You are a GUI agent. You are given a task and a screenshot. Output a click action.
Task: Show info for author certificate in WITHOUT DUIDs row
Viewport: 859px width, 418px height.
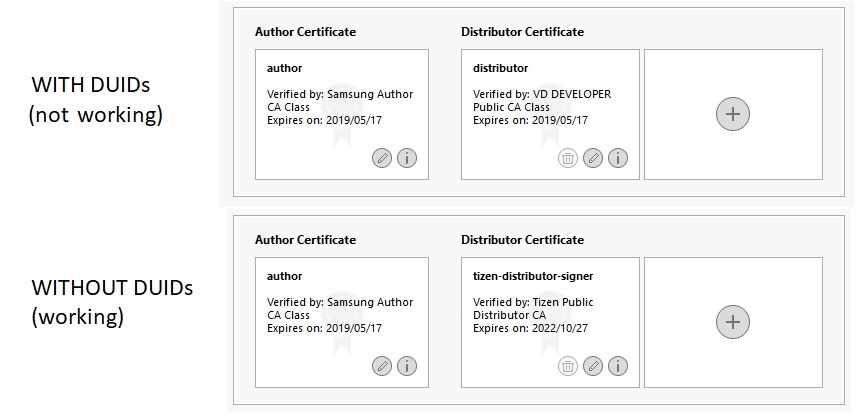[407, 366]
